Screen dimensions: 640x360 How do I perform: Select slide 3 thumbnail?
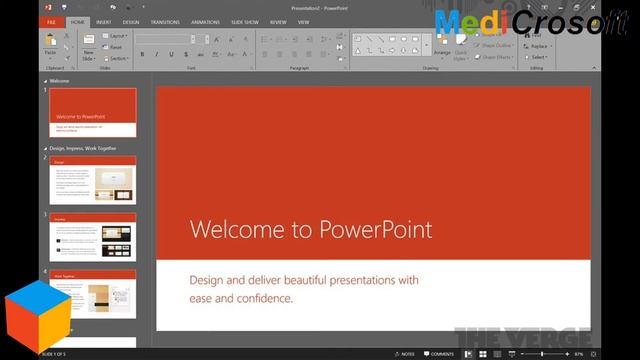(x=93, y=237)
